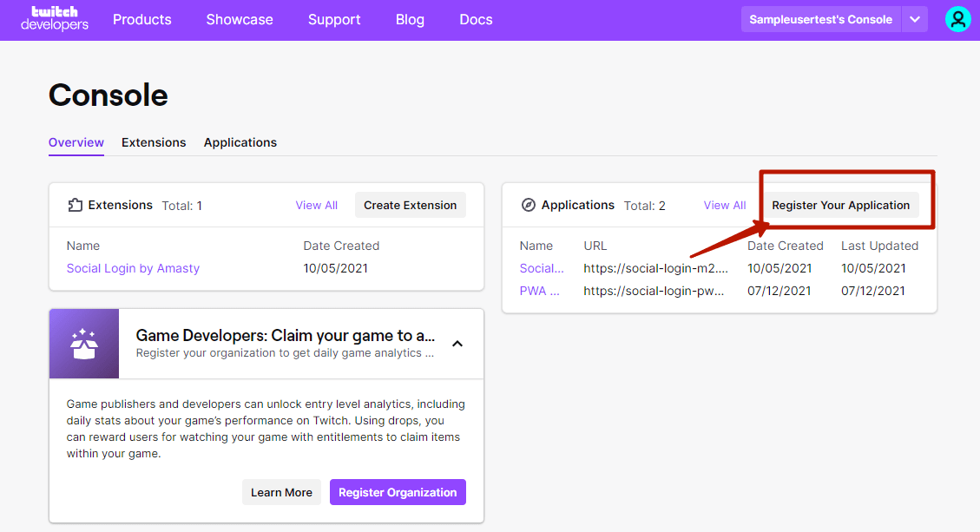
Task: Click Sampleusertest's Console button
Action: [x=820, y=19]
